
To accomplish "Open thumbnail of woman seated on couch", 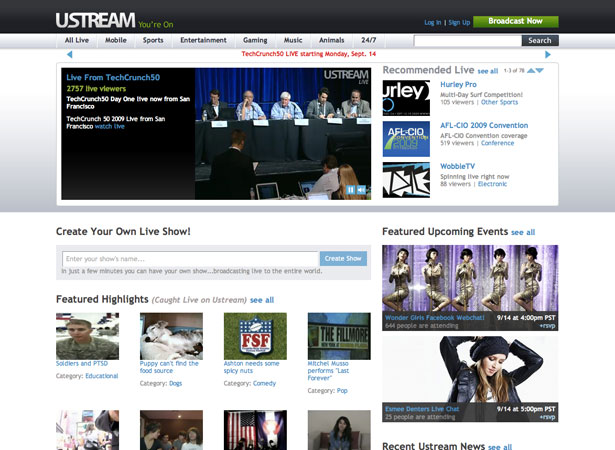I will [x=339, y=430].
